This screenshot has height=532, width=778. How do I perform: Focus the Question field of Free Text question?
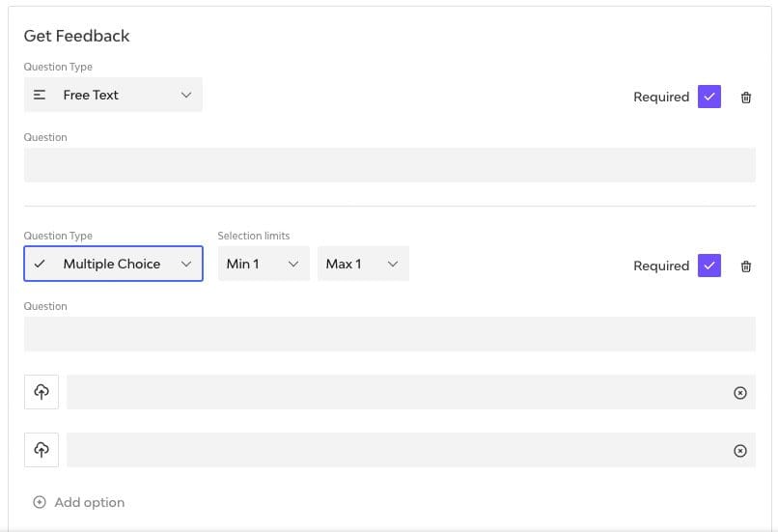[389, 165]
